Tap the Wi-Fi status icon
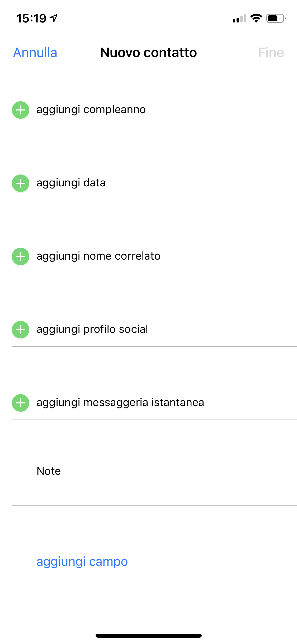The image size is (297, 644). coord(256,18)
